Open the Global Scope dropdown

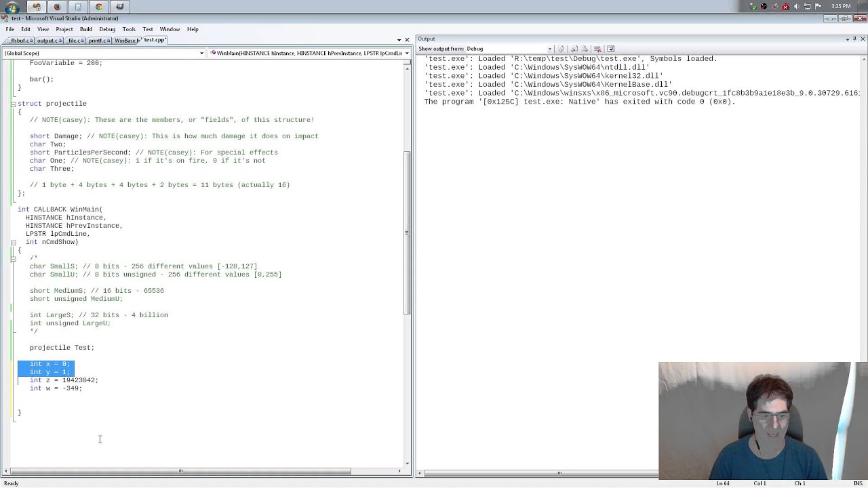pos(103,53)
